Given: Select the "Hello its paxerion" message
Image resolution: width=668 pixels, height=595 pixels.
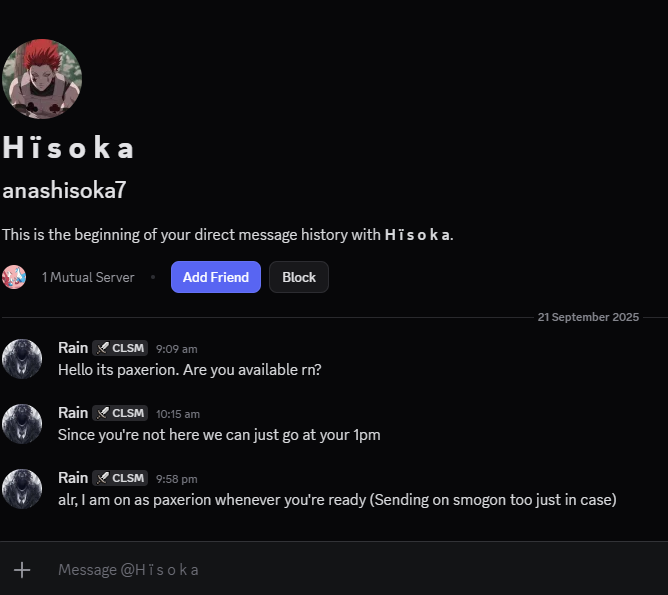Looking at the screenshot, I should point(190,369).
